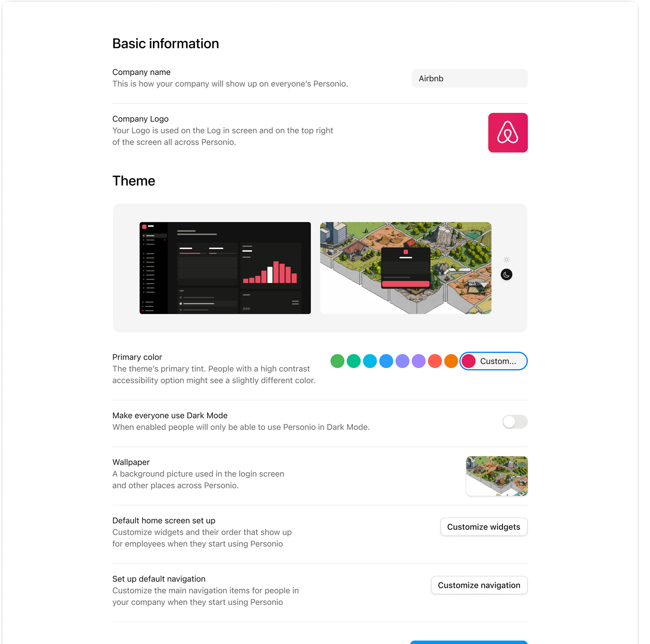Viewport: 650px width, 644px height.
Task: Click the Primary color label
Action: (x=137, y=357)
